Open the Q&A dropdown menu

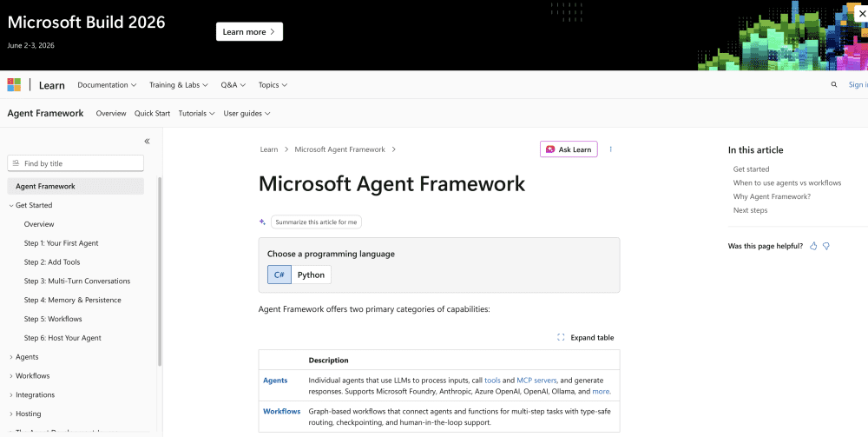coord(233,85)
